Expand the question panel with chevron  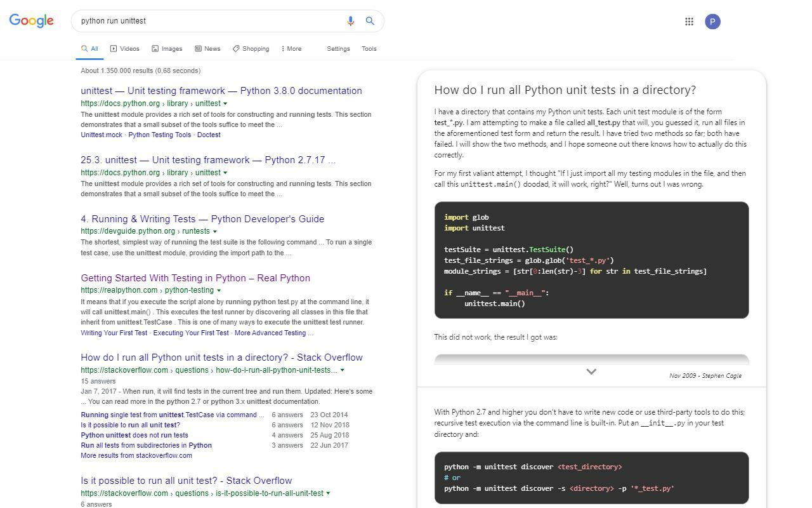point(591,371)
